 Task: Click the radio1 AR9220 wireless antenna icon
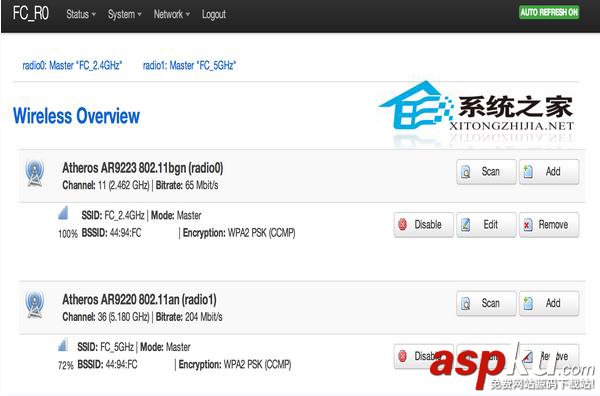click(x=35, y=305)
